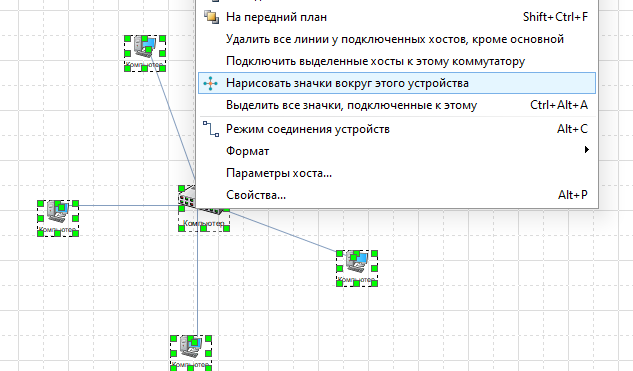Click the line linking switch to bottom computer
Image resolution: width=633 pixels, height=371 pixels.
point(197,283)
